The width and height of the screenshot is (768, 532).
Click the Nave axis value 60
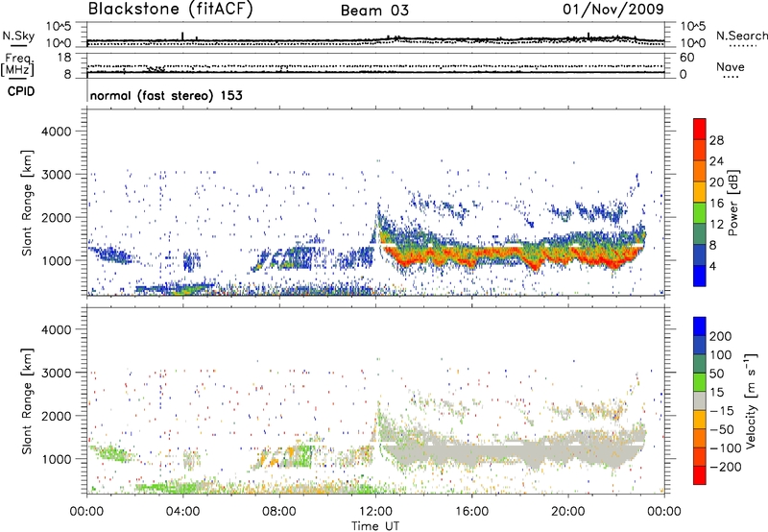click(686, 58)
